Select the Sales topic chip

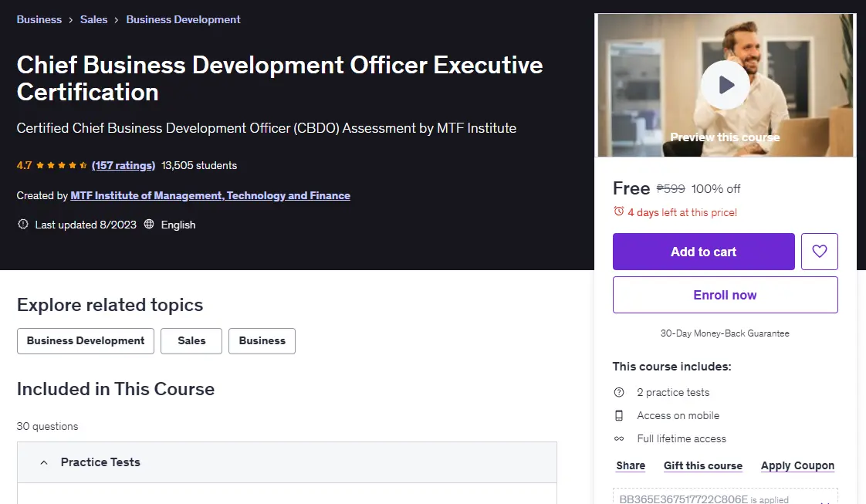pos(191,341)
